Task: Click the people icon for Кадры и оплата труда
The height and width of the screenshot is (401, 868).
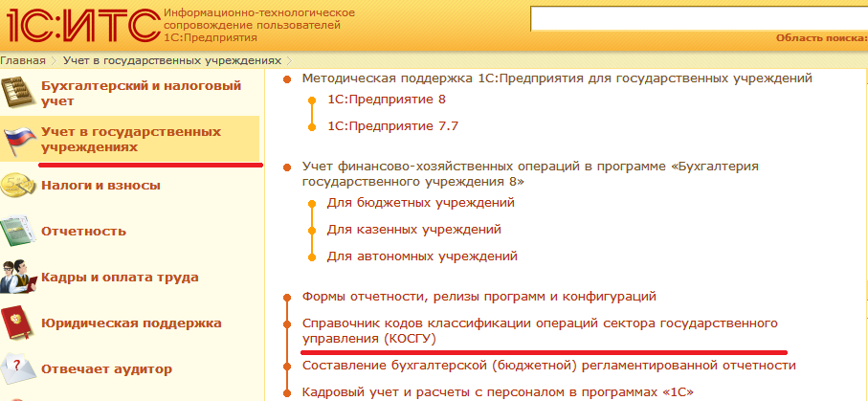Action: click(18, 277)
